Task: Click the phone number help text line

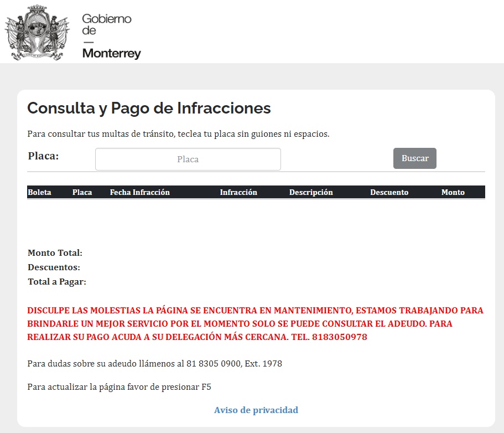Action: click(154, 364)
